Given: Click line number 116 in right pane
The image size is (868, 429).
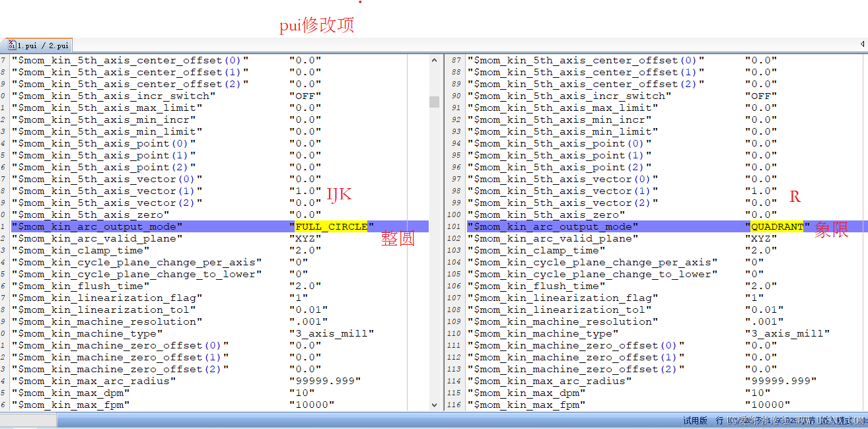Looking at the screenshot, I should (455, 405).
